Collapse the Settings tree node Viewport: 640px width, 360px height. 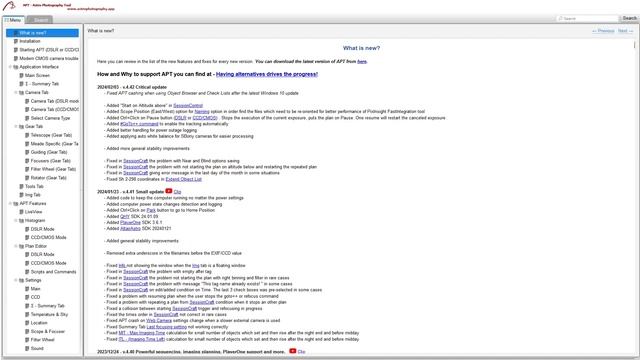(x=16, y=280)
